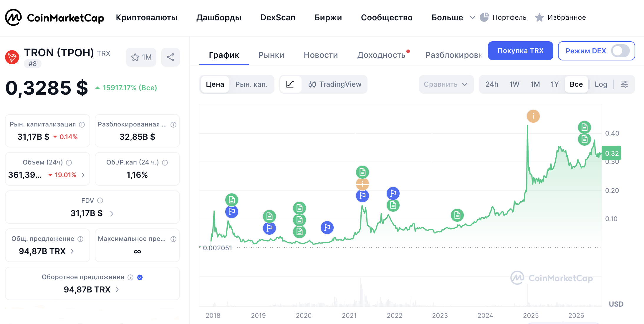Click blue flag marker near 2020

[x=327, y=228]
